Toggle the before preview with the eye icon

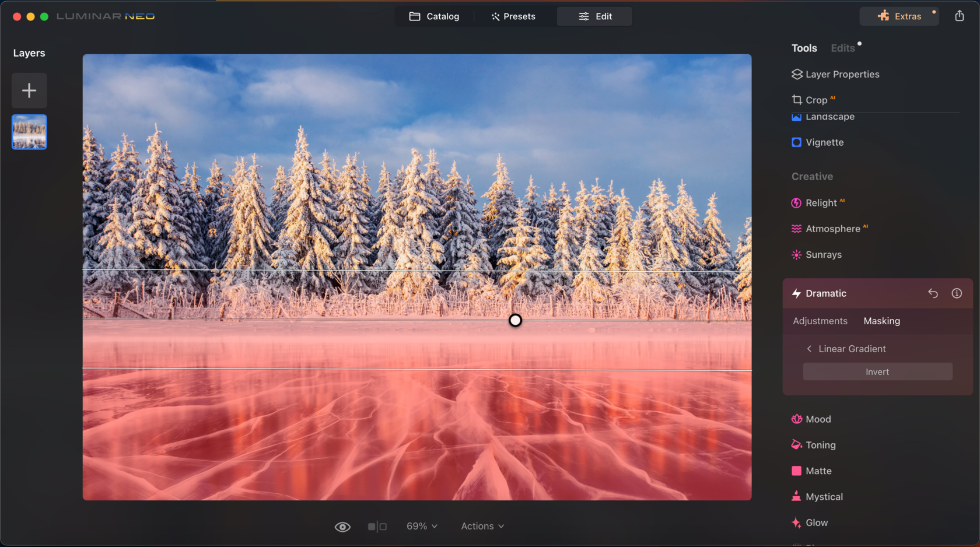[342, 526]
